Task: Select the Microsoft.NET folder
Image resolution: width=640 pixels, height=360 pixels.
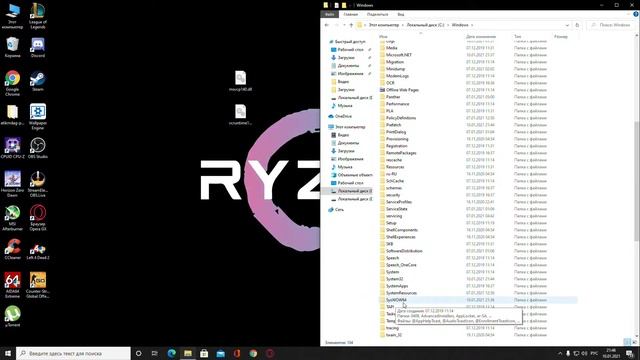Action: 399,55
